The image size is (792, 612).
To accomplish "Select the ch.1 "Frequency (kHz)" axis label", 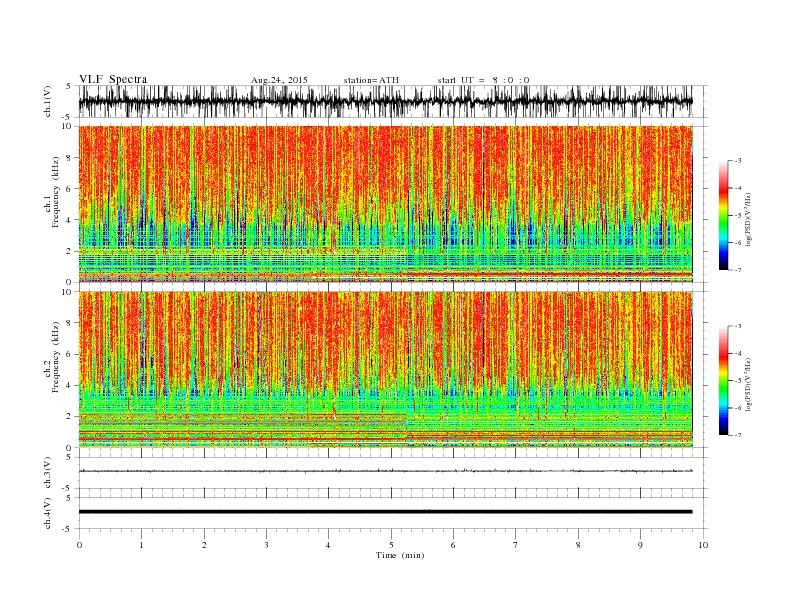I will 55,192.
